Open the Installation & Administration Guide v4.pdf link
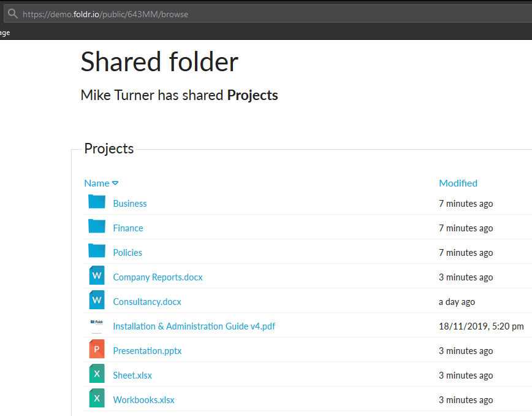Image resolution: width=532 pixels, height=416 pixels. point(194,326)
